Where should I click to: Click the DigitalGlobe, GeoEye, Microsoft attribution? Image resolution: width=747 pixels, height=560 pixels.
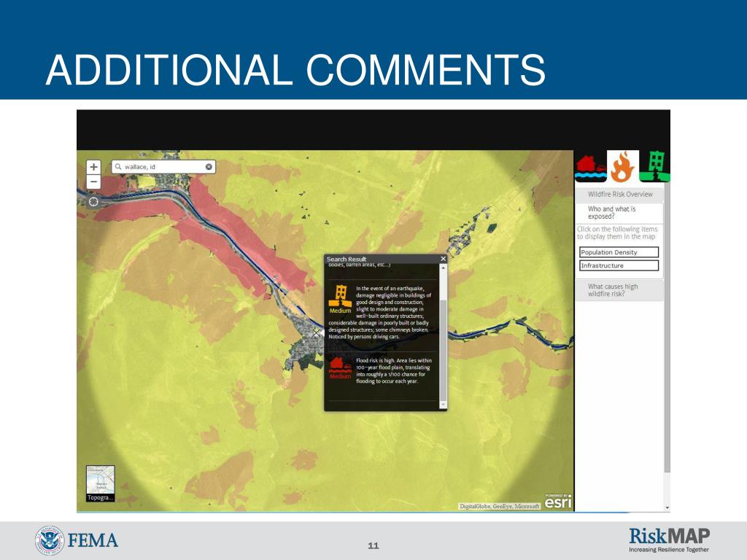click(499, 506)
